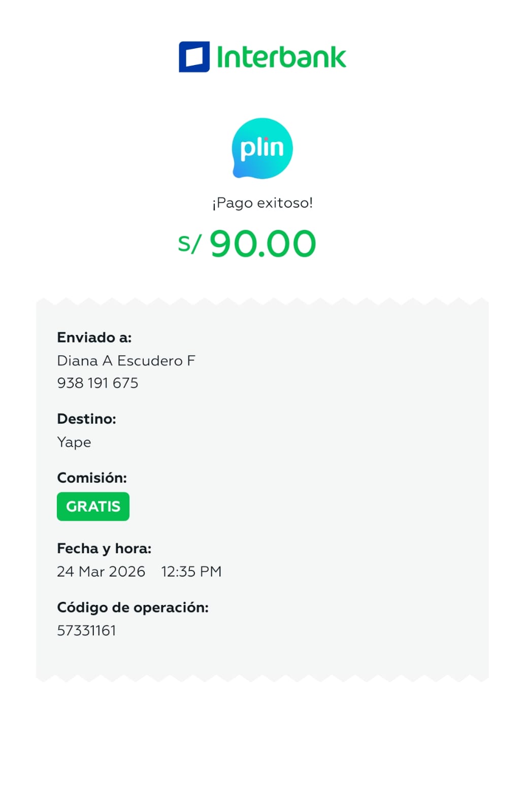Select operation code 57331161
The image size is (525, 812).
click(86, 631)
